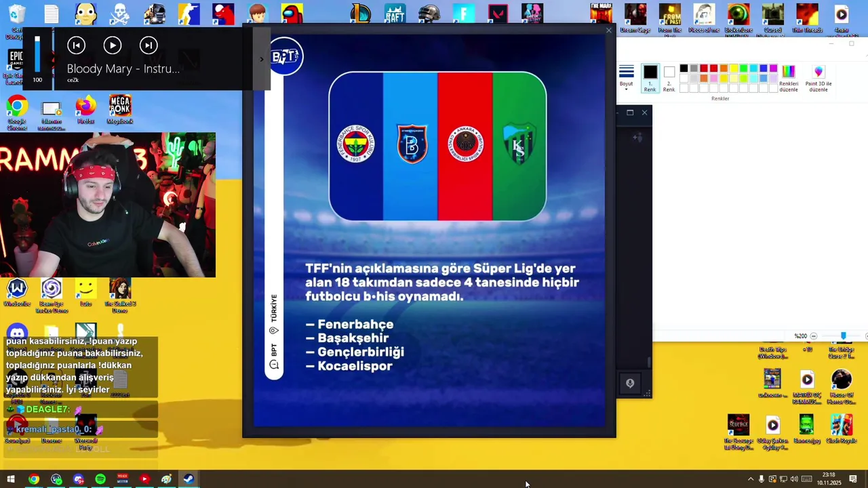The image size is (868, 488).
Task: Pick magenta swatch in Paint palette
Action: [x=774, y=68]
